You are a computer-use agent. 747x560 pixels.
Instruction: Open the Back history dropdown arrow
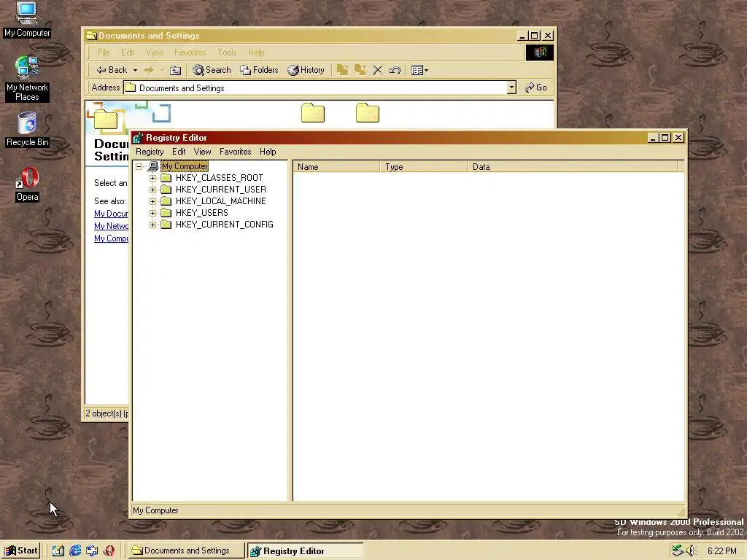[x=135, y=71]
